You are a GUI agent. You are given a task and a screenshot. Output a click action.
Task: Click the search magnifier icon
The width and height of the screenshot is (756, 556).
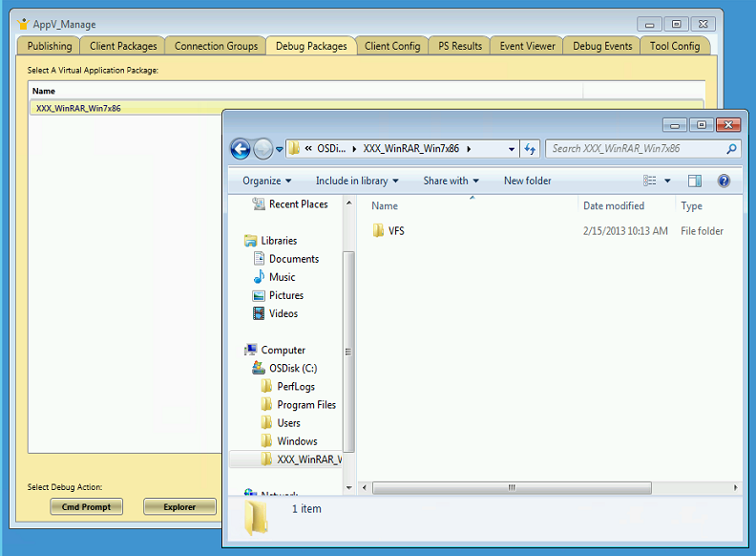click(731, 149)
